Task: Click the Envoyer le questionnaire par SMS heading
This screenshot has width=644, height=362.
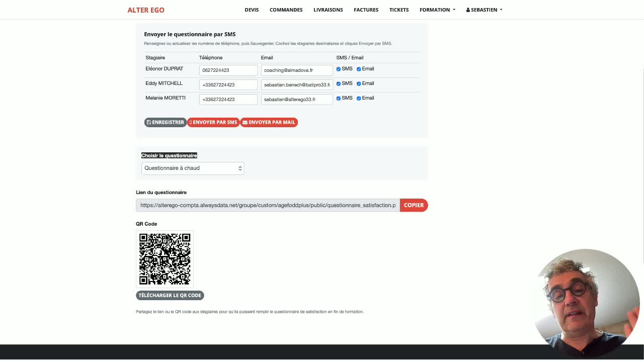Action: (x=190, y=34)
